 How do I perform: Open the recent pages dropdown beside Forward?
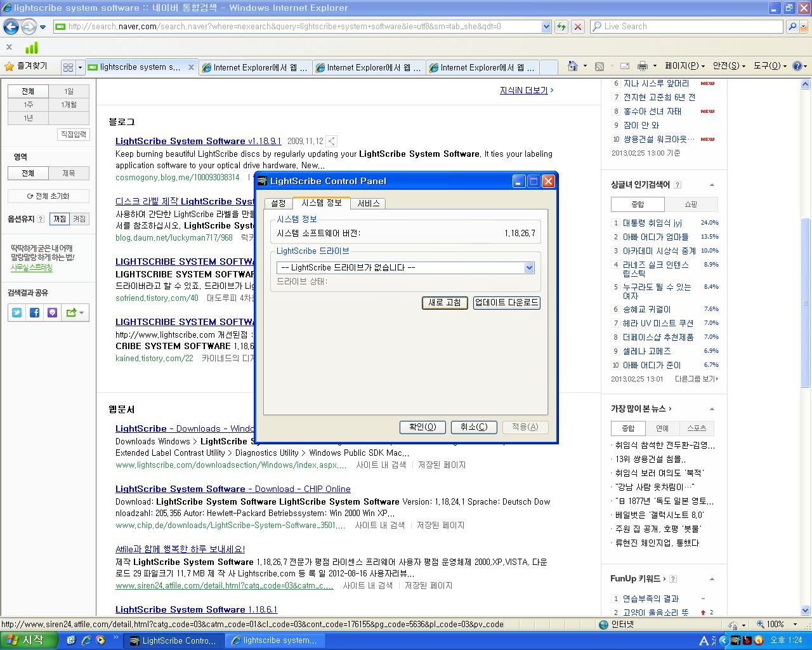pos(43,27)
